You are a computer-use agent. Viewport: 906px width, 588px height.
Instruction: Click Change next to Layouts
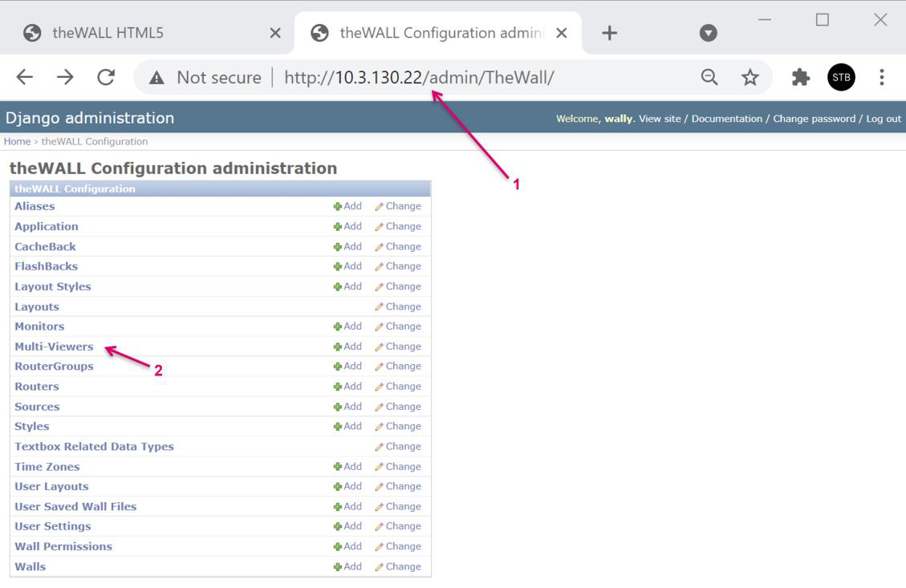(398, 306)
